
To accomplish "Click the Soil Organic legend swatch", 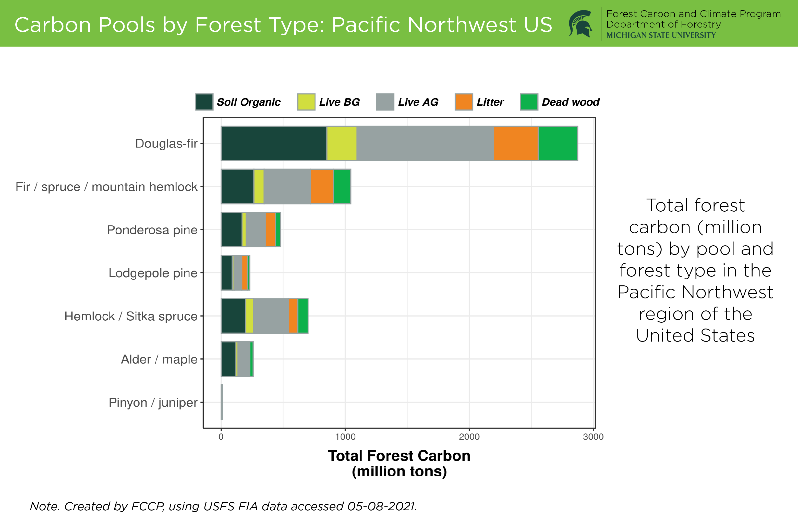I will point(204,102).
